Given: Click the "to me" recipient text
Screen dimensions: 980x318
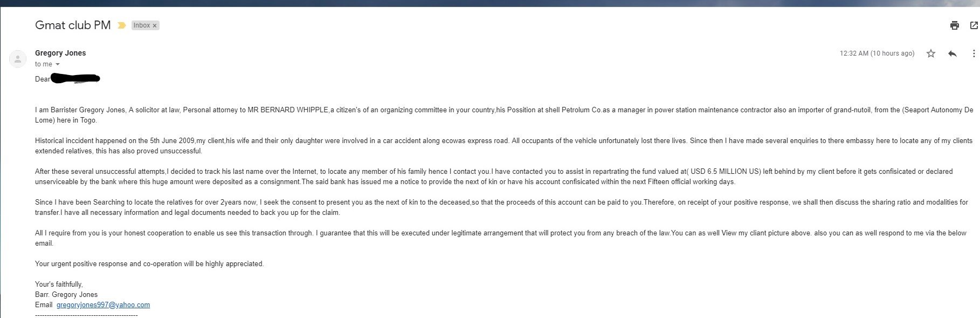Looking at the screenshot, I should tap(43, 64).
